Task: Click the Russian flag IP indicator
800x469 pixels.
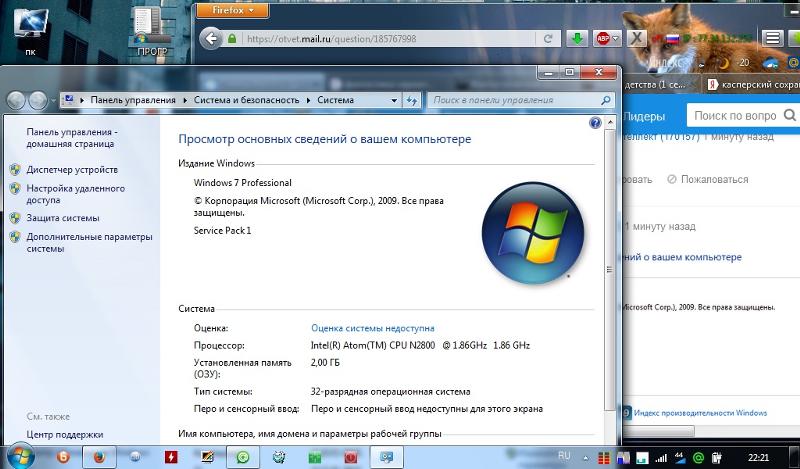Action: pos(672,39)
